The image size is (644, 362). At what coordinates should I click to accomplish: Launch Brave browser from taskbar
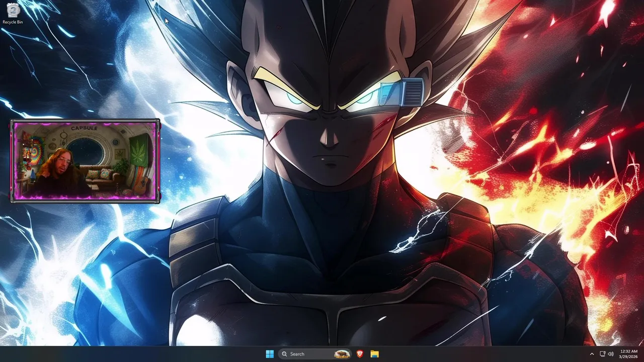[x=360, y=354]
